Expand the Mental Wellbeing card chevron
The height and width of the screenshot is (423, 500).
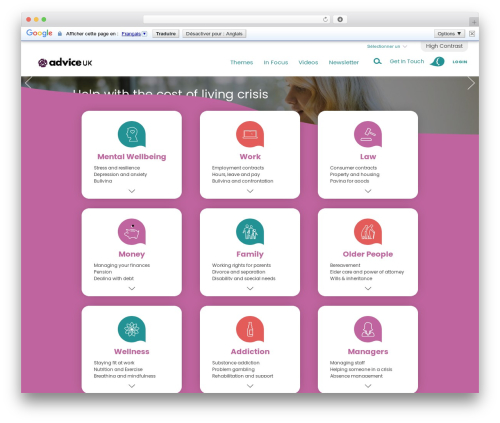[132, 191]
